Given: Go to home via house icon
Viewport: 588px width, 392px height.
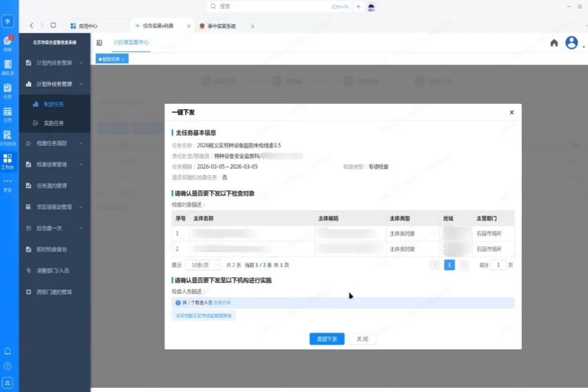Looking at the screenshot, I should click(x=554, y=43).
